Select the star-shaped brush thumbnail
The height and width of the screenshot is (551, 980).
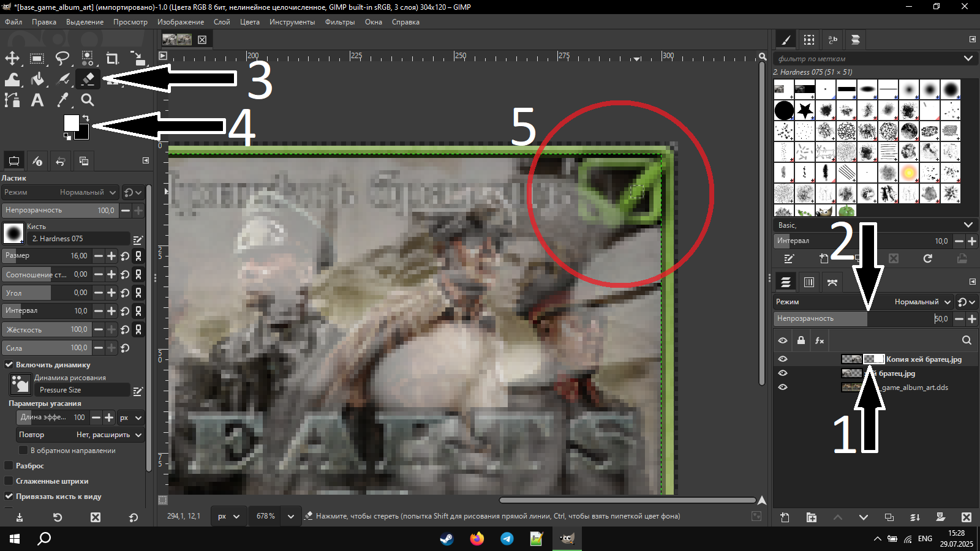pos(805,111)
